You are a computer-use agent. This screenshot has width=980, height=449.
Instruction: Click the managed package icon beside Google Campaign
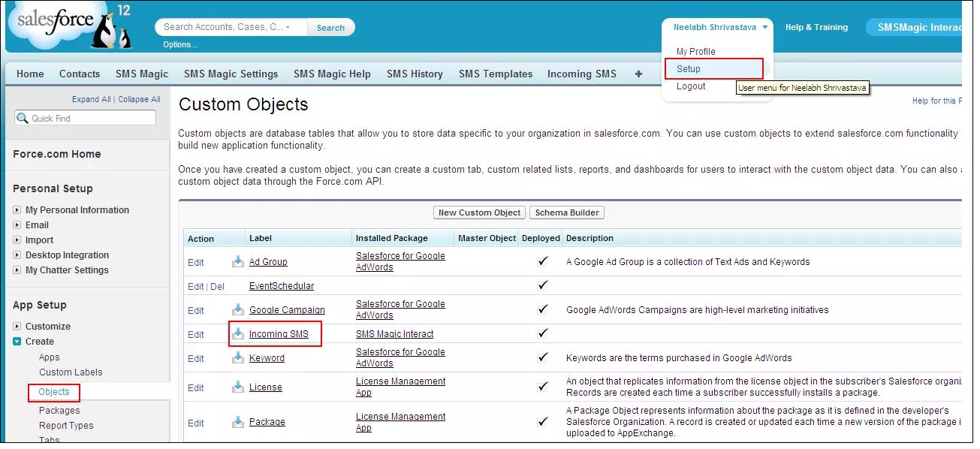[x=238, y=309]
